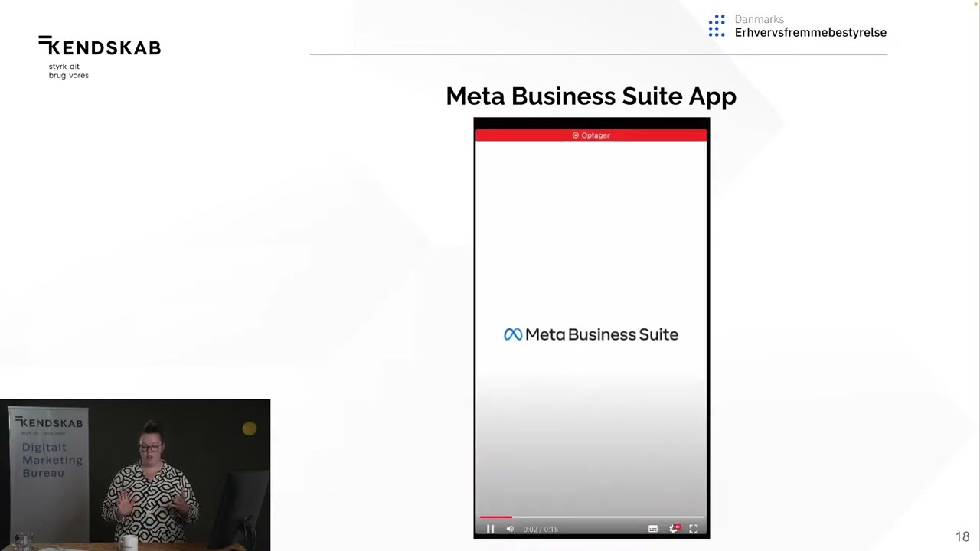Toggle subtitles with the captions icon
Viewport: 980px width, 551px height.
653,529
